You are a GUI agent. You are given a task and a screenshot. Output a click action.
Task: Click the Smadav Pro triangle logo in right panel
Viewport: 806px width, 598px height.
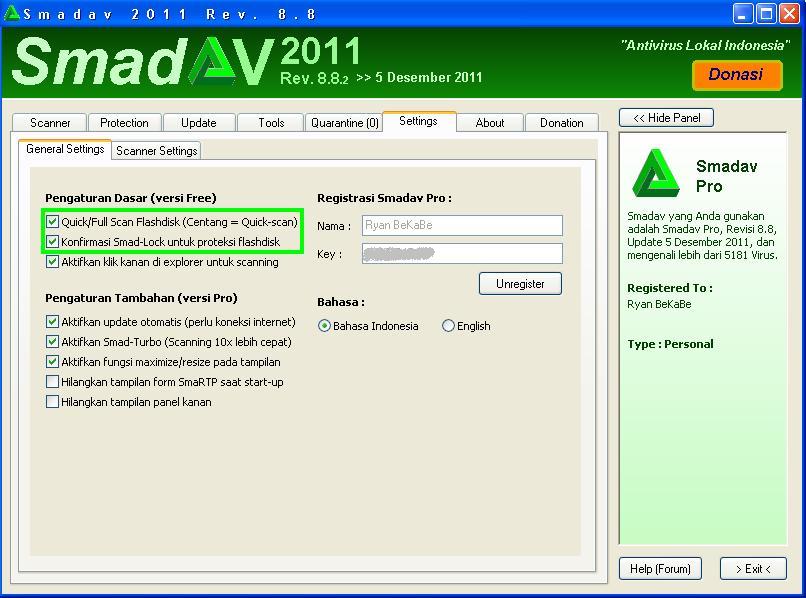[x=655, y=173]
